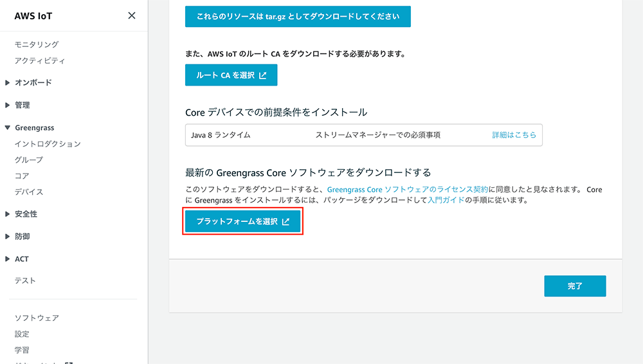Viewport: 643px width, 364px height.
Task: Open the Greengrass Core license agreement link
Action: point(408,190)
